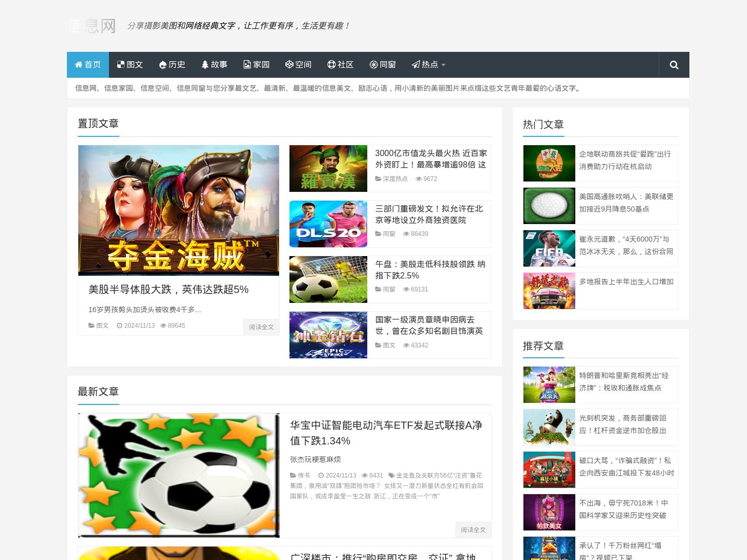Viewport: 747px width, 560px height.
Task: Open the golf girl thumbnail in 推荐文章
Action: [x=549, y=385]
